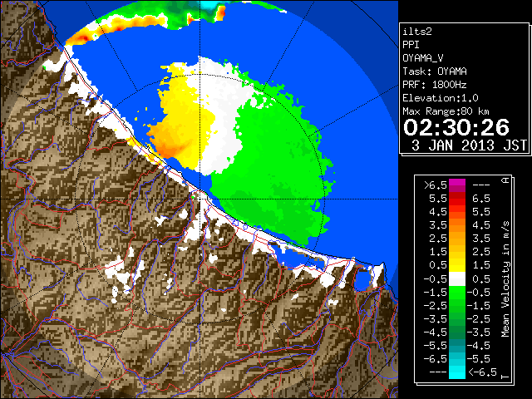Click the '>6.5' legend value
Screen dimensions: 532x399
[x=436, y=185]
